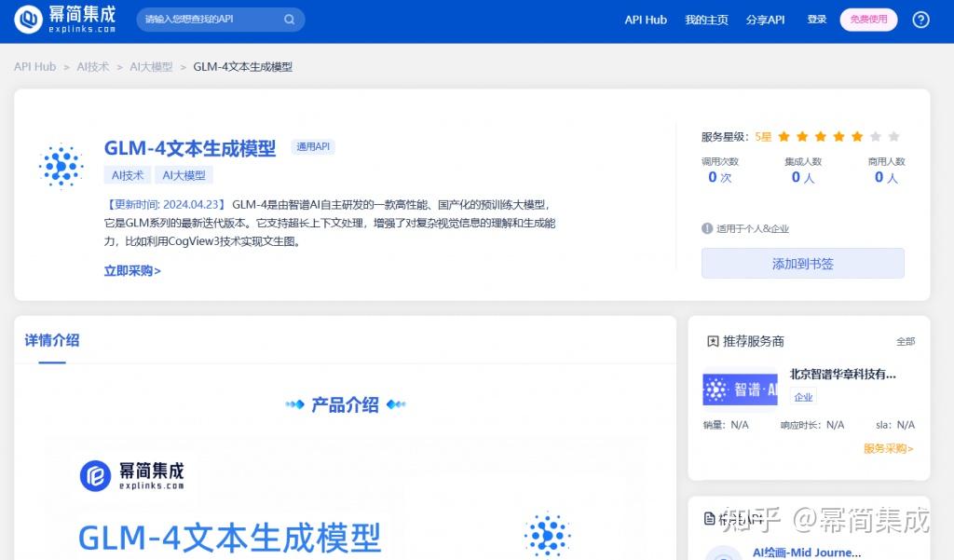954x560 pixels.
Task: Open the help question mark icon
Action: point(920,20)
